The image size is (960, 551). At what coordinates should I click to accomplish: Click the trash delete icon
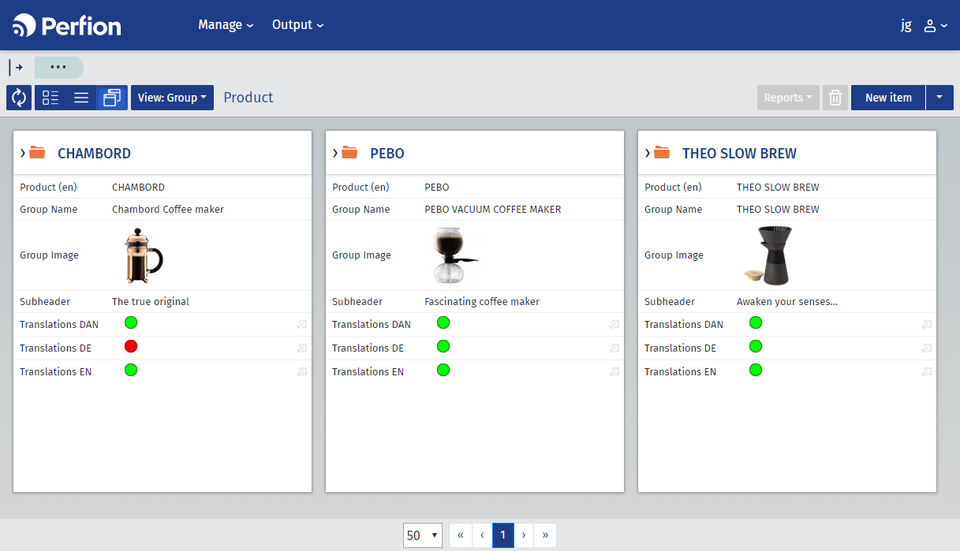[x=835, y=97]
